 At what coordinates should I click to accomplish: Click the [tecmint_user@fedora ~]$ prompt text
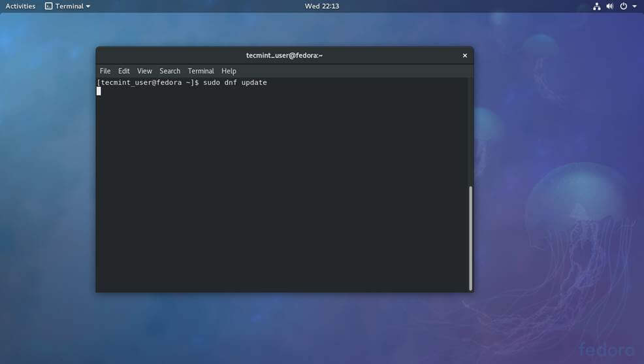[148, 82]
